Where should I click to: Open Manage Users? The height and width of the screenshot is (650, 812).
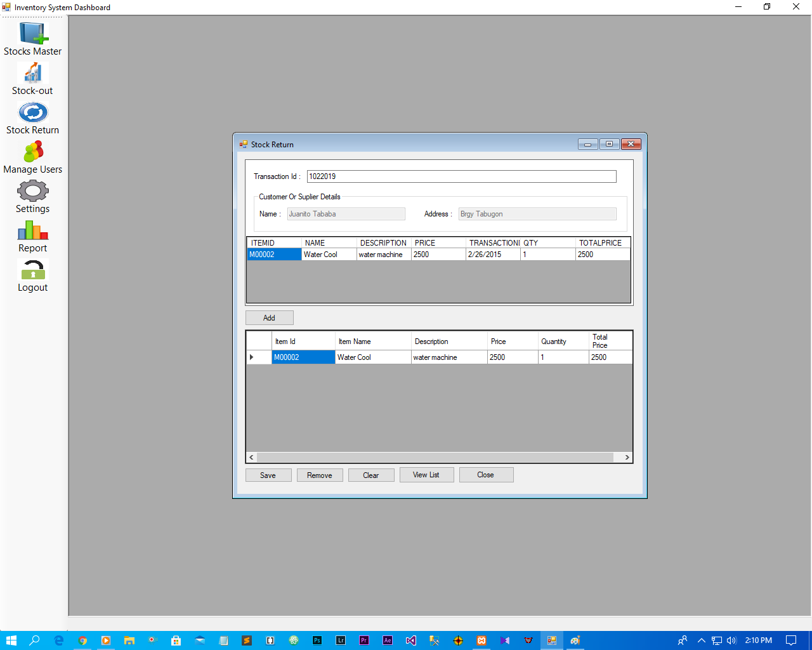click(32, 156)
